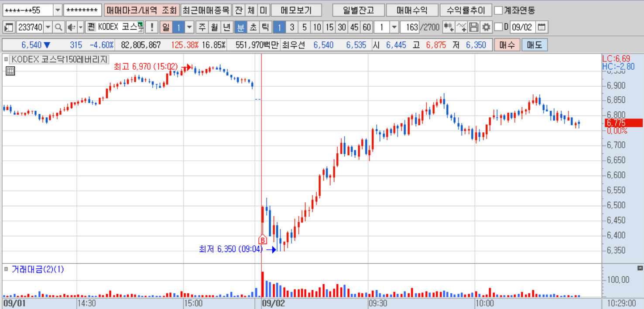Click the account password input field

82,10
